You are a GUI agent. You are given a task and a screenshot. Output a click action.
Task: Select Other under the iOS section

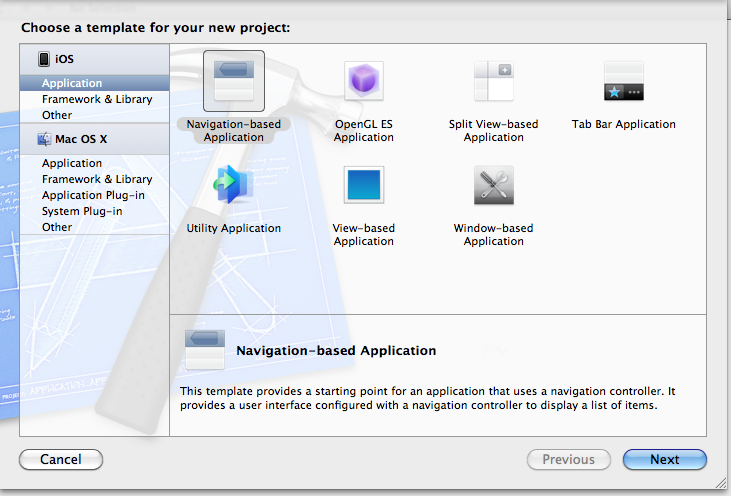click(95, 115)
